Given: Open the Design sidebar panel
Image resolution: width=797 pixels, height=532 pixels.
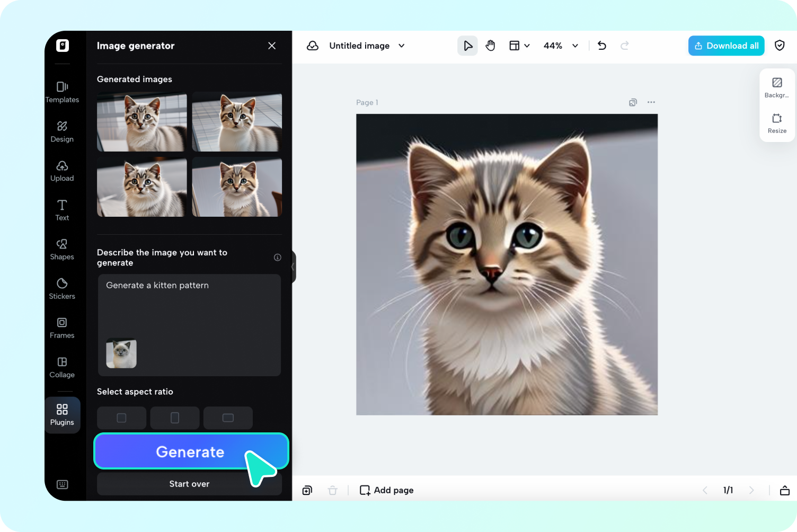Looking at the screenshot, I should click(x=62, y=131).
